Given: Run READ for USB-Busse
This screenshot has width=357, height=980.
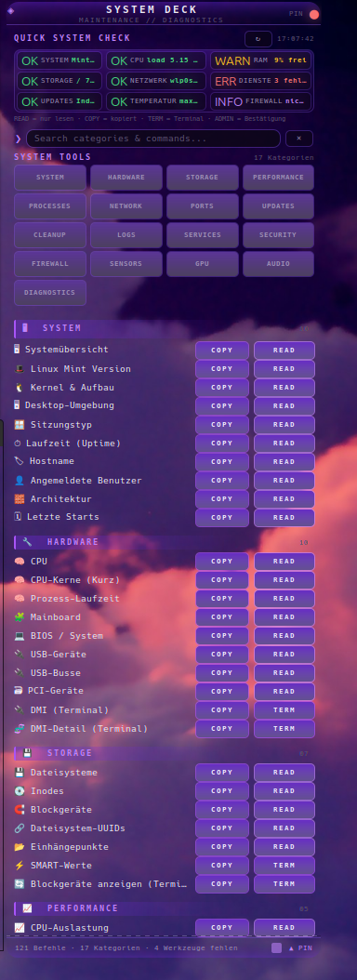Looking at the screenshot, I should pyautogui.click(x=284, y=673).
